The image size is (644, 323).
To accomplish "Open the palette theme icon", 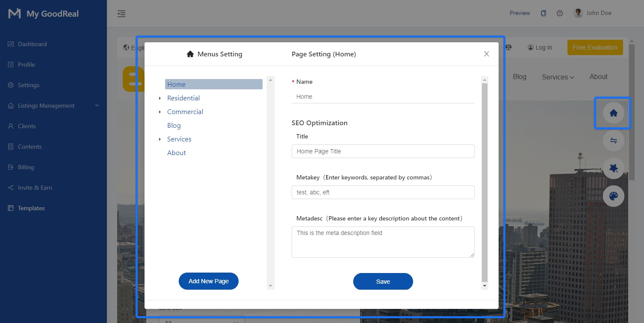I will [614, 196].
